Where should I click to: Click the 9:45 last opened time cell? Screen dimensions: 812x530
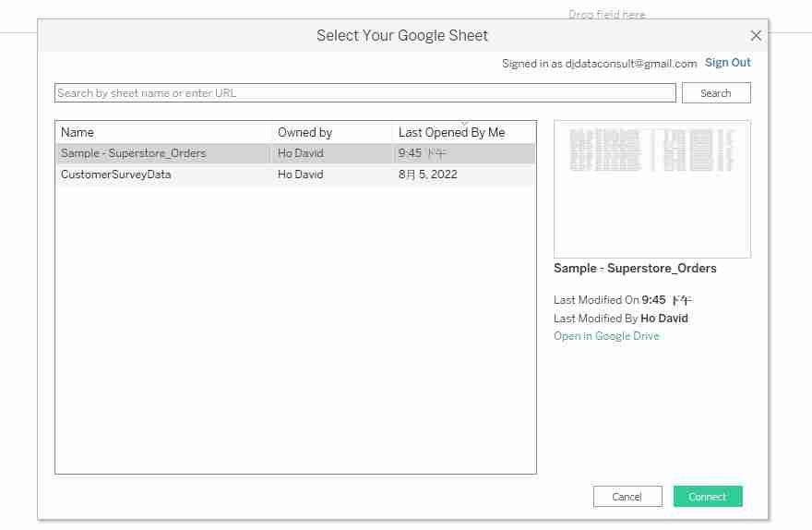(422, 153)
